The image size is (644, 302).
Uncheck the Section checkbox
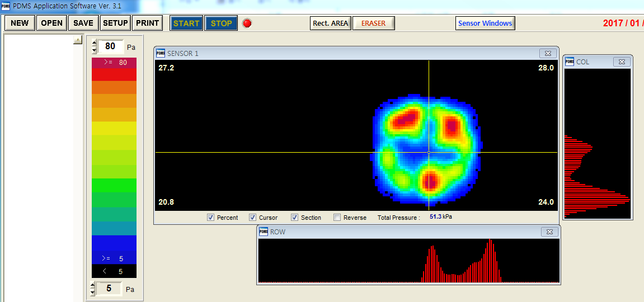point(295,218)
